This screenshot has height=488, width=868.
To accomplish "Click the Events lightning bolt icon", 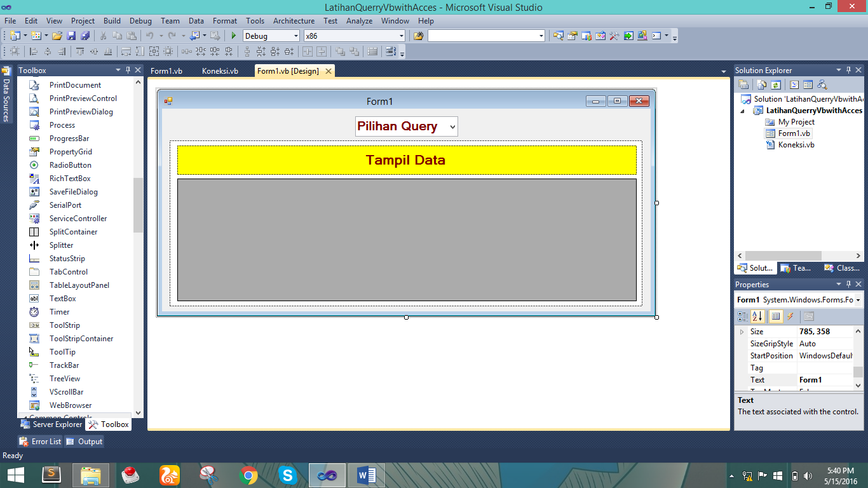I will [x=790, y=316].
